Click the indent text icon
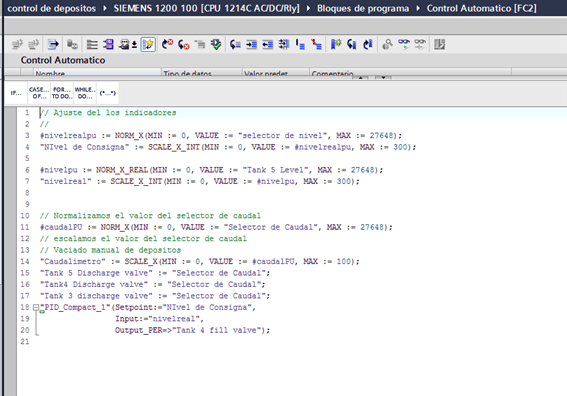The width and height of the screenshot is (567, 396). click(251, 44)
